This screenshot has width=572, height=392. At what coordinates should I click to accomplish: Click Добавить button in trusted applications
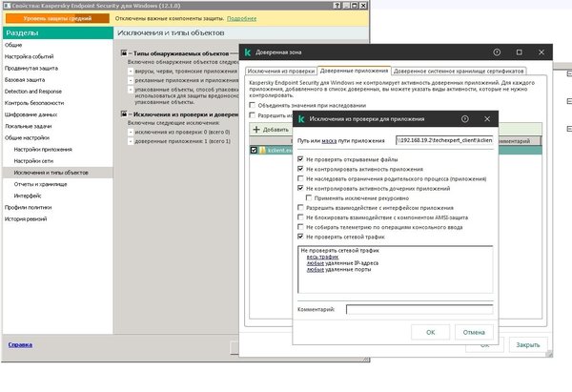click(x=271, y=130)
